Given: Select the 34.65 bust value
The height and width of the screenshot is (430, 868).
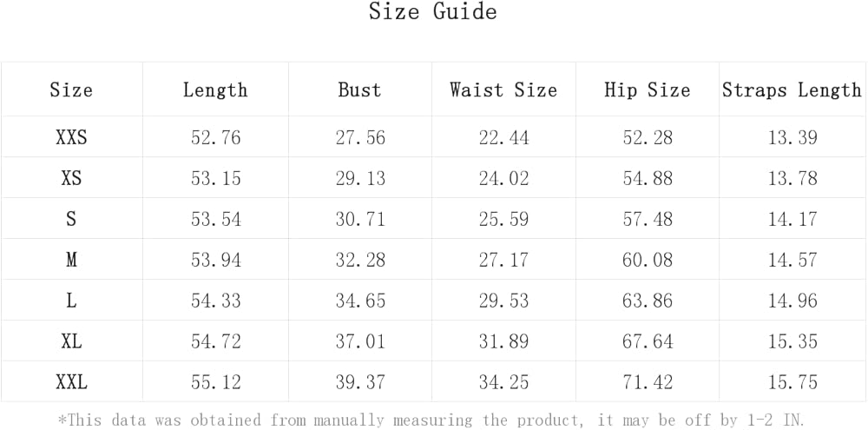Looking at the screenshot, I should click(x=359, y=301).
